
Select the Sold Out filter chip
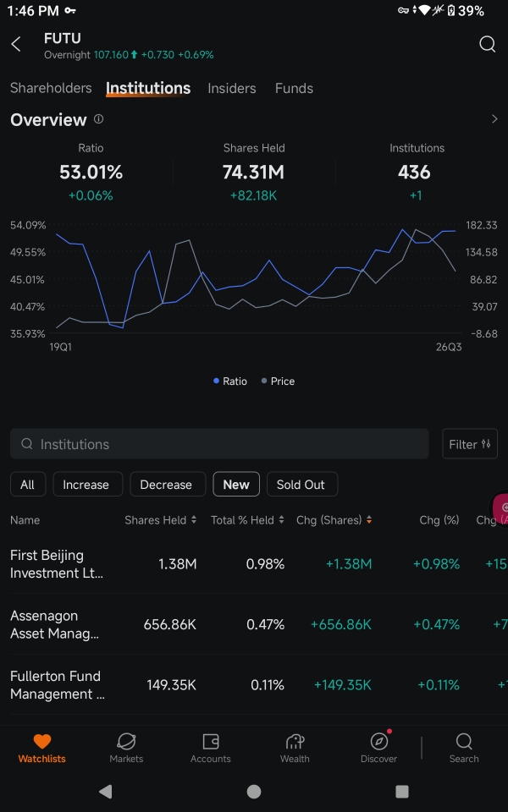301,484
